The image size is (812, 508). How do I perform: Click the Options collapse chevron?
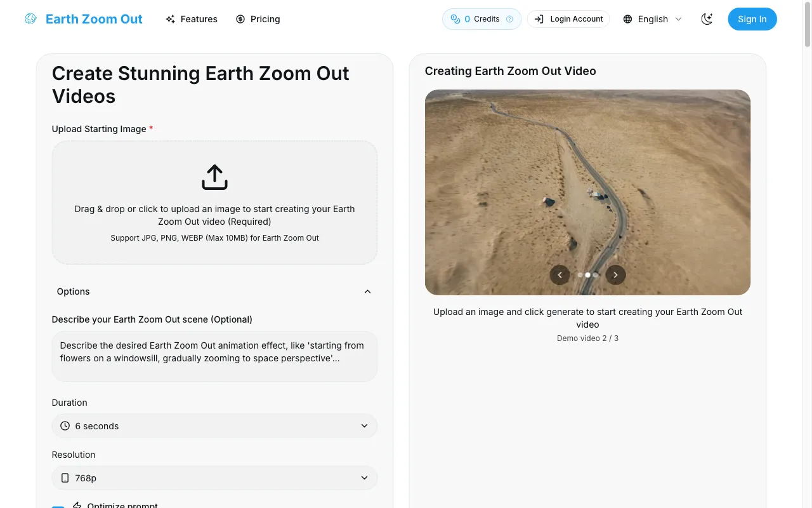click(367, 291)
